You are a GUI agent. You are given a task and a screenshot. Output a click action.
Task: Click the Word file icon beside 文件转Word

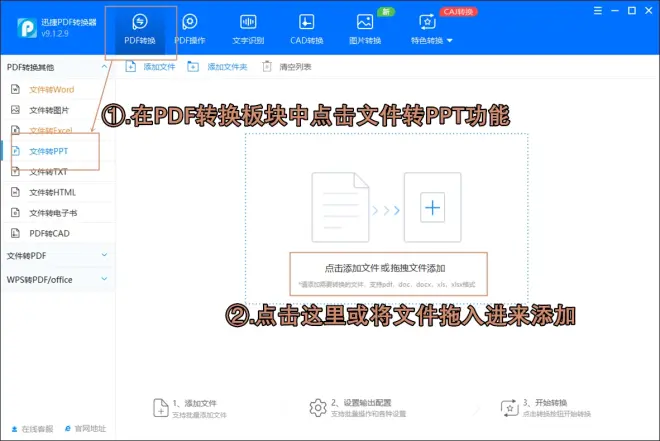pyautogui.click(x=15, y=89)
